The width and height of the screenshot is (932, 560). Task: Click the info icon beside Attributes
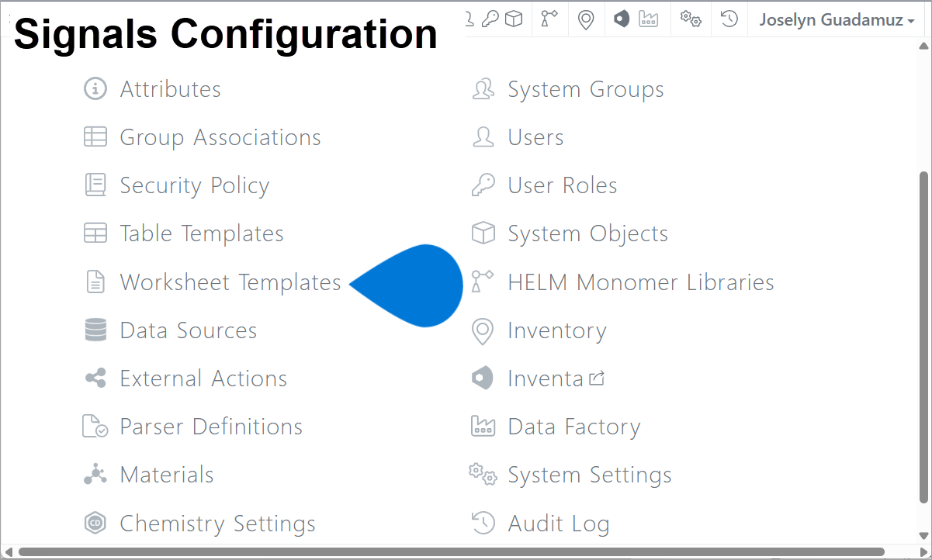(95, 88)
